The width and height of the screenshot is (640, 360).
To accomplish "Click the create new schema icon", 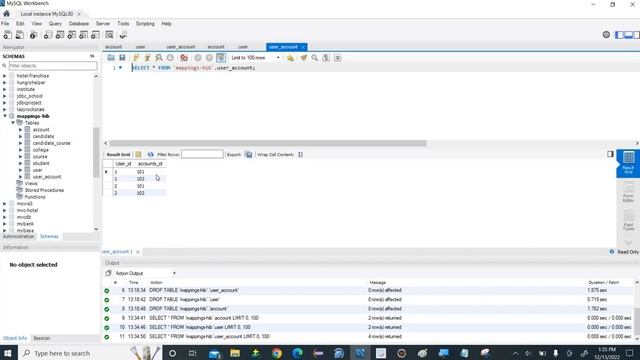I will click(48, 35).
